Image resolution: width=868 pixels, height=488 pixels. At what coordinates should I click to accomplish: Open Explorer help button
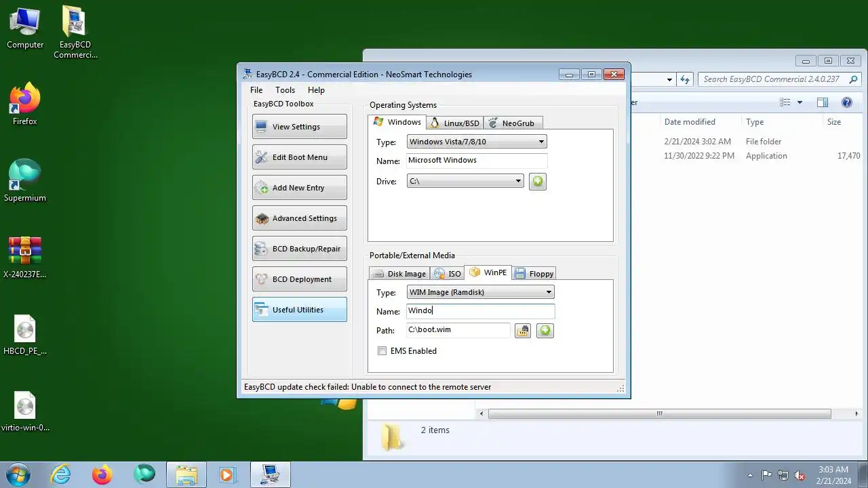[x=847, y=102]
